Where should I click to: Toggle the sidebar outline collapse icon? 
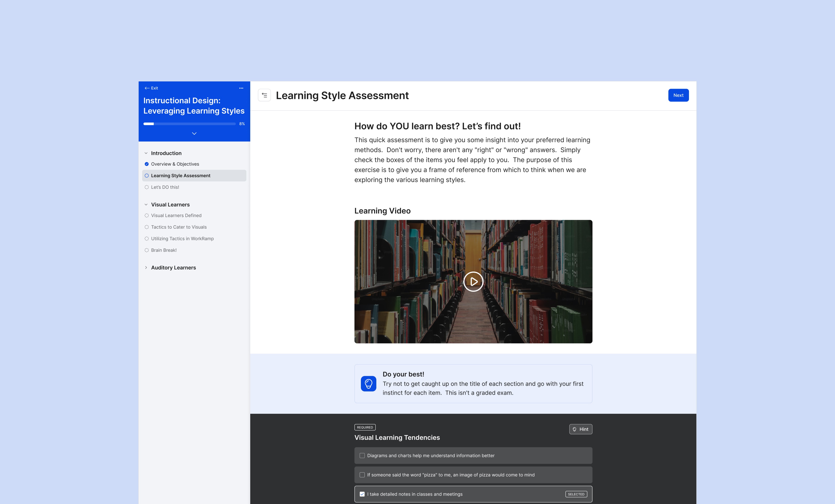click(264, 95)
